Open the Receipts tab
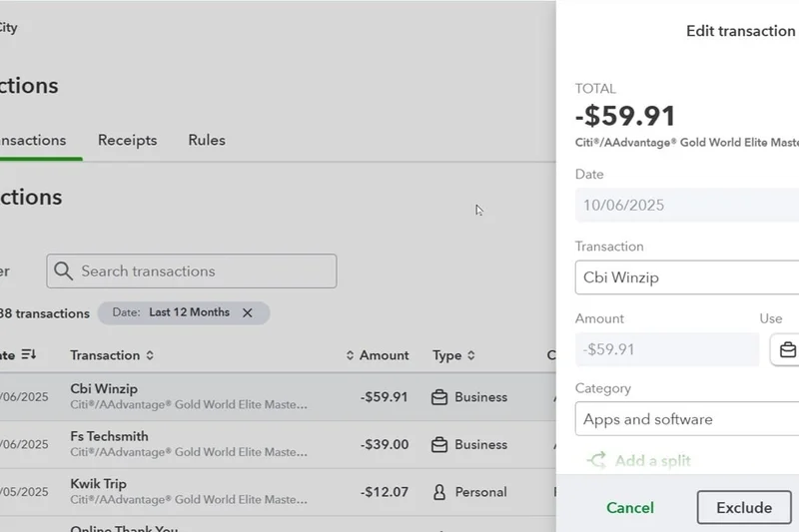This screenshot has height=532, width=799. pos(128,140)
